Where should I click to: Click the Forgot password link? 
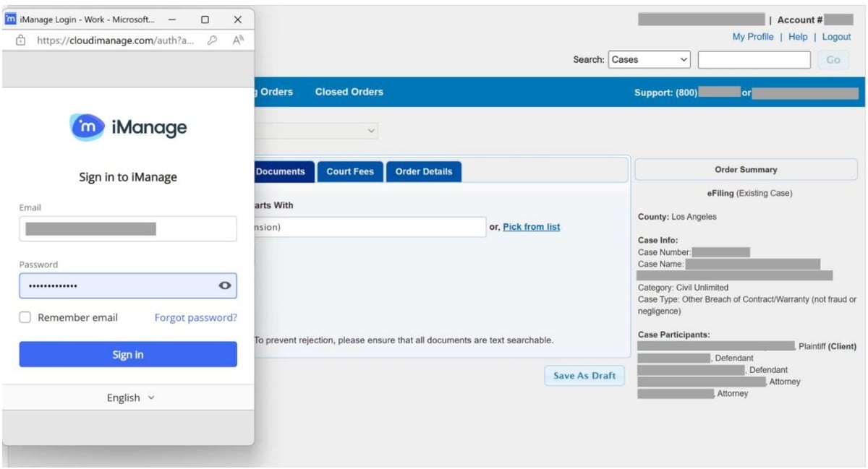point(195,317)
